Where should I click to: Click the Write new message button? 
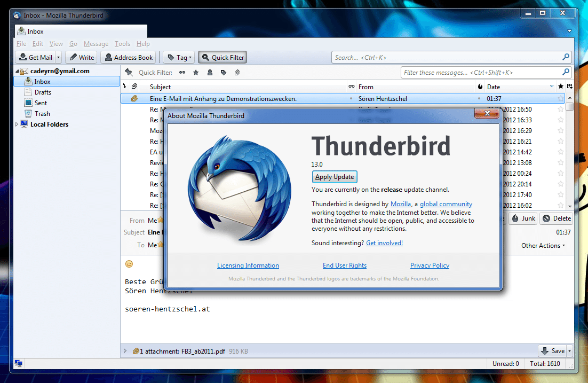[x=80, y=58]
